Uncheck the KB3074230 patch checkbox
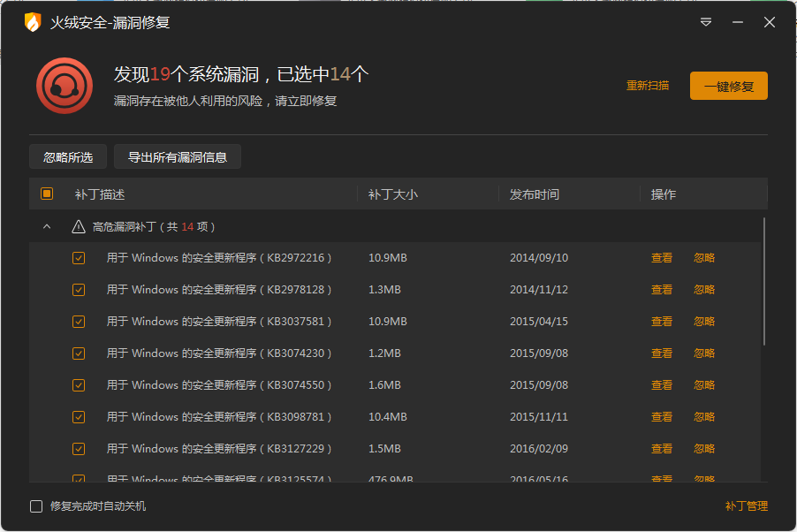The width and height of the screenshot is (797, 532). pyautogui.click(x=79, y=353)
